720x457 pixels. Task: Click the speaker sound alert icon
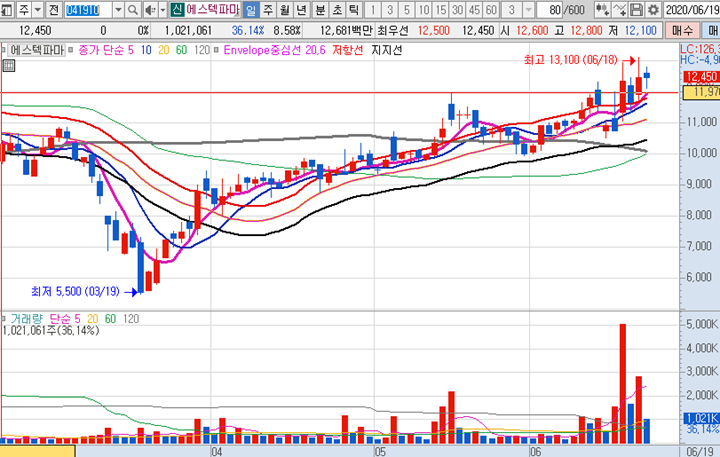(x=150, y=9)
